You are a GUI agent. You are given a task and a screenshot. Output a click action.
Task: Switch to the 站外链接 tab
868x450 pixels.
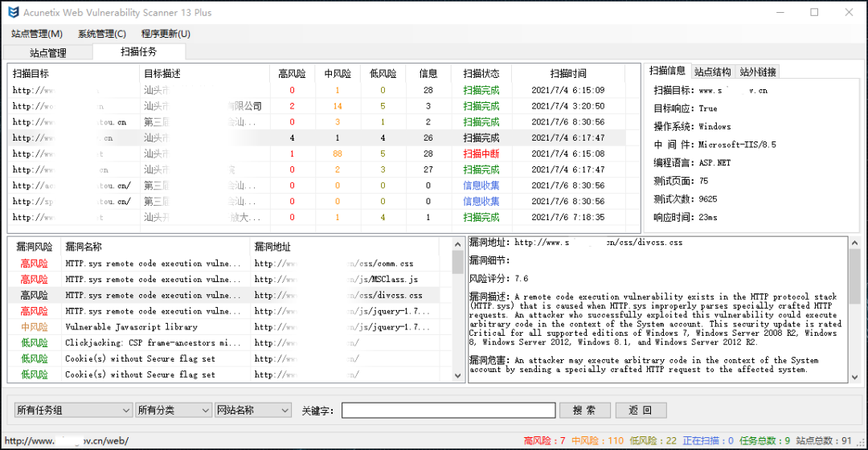[x=757, y=72]
